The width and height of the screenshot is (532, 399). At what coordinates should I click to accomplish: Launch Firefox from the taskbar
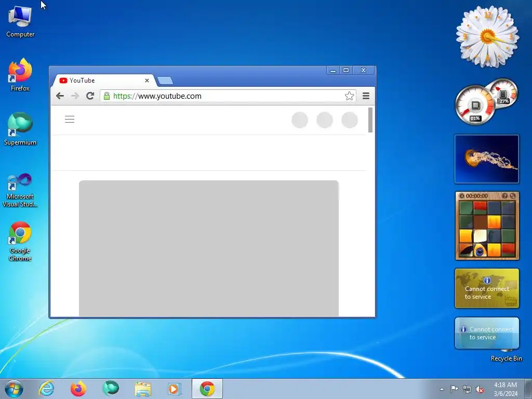[78, 389]
